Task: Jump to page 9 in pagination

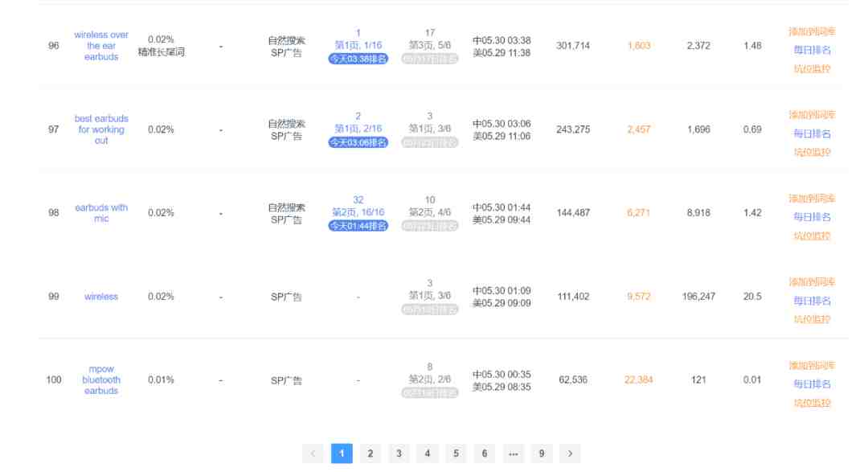Action: pos(542,454)
